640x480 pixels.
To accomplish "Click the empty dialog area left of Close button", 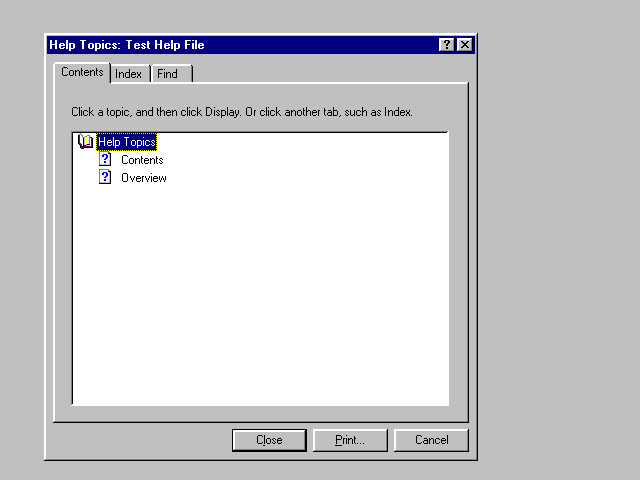I will coord(140,440).
